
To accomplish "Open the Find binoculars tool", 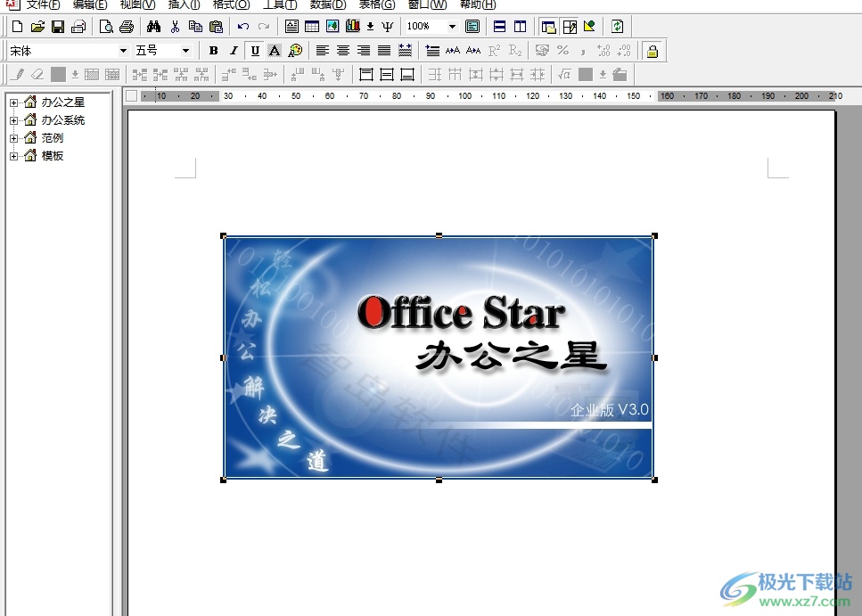I will tap(153, 27).
